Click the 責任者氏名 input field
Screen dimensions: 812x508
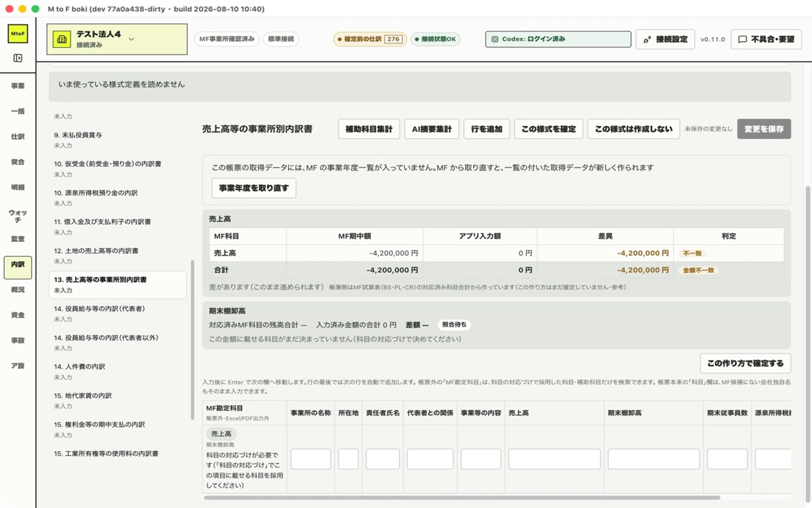[382, 459]
